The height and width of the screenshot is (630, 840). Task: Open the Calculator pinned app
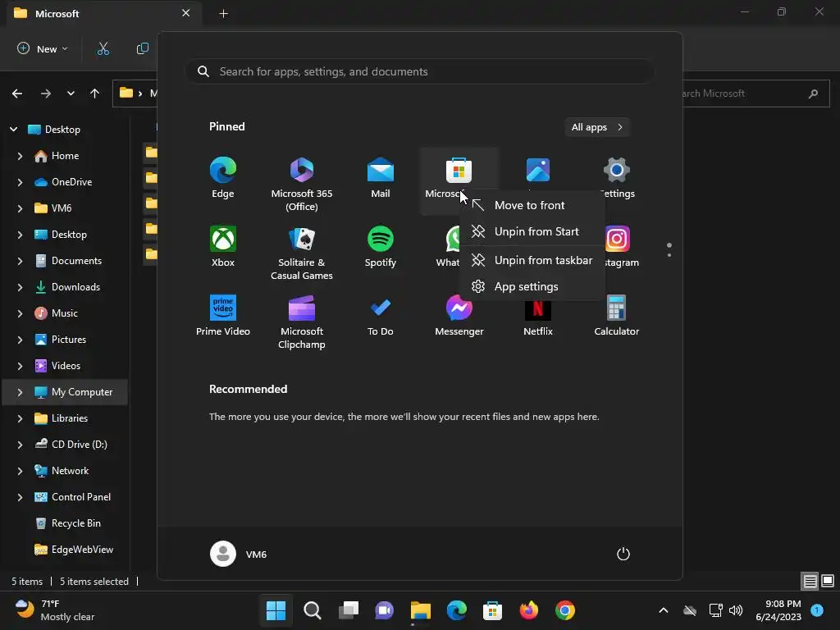(617, 317)
